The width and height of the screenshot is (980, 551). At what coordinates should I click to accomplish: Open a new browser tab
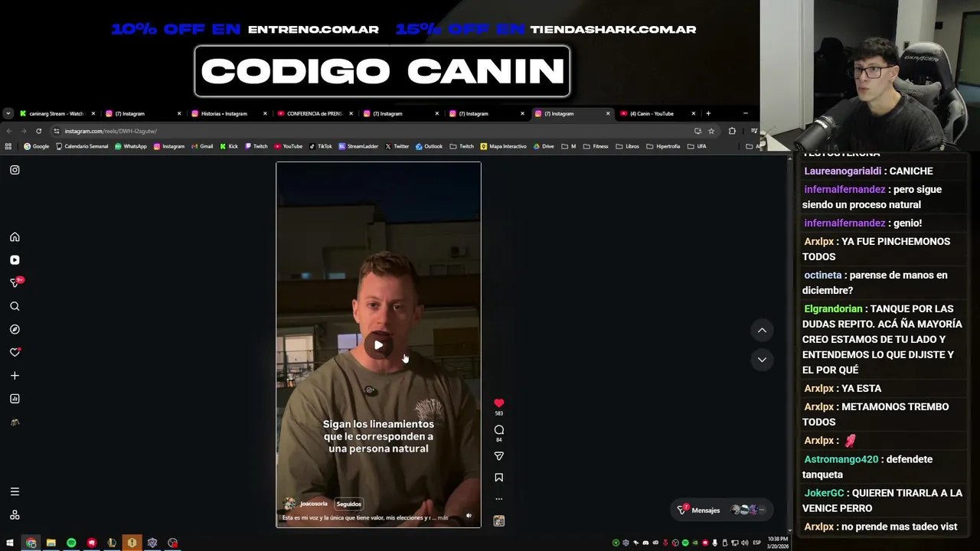pos(708,113)
